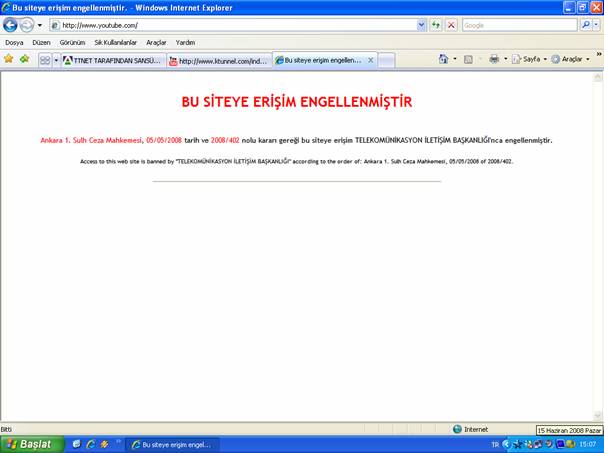The width and height of the screenshot is (604, 453).
Task: Launch Internet Explorer from quick launch
Action: tap(91, 444)
